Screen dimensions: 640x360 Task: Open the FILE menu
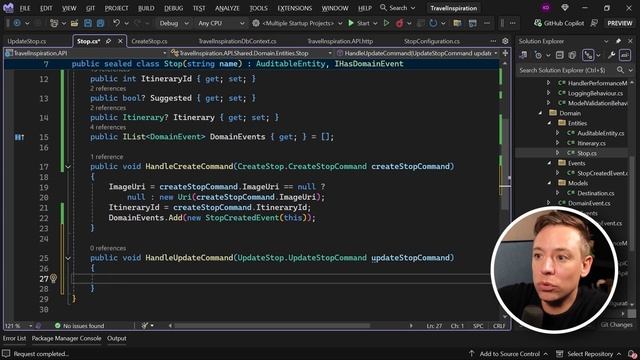coord(25,8)
